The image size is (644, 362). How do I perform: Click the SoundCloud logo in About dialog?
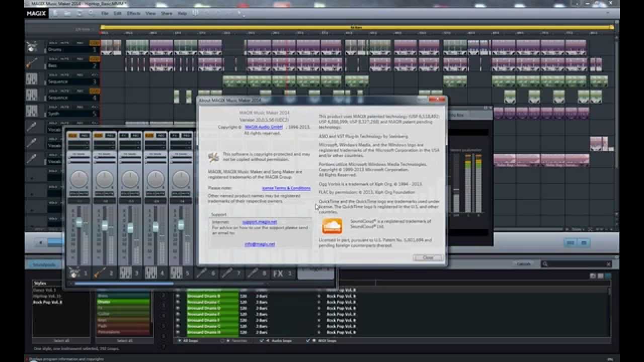332,226
